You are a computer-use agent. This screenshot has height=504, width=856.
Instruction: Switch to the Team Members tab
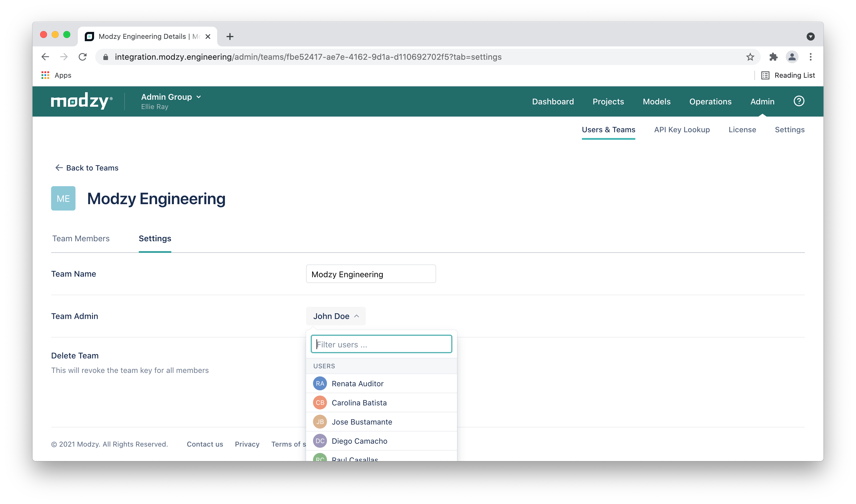pos(81,238)
